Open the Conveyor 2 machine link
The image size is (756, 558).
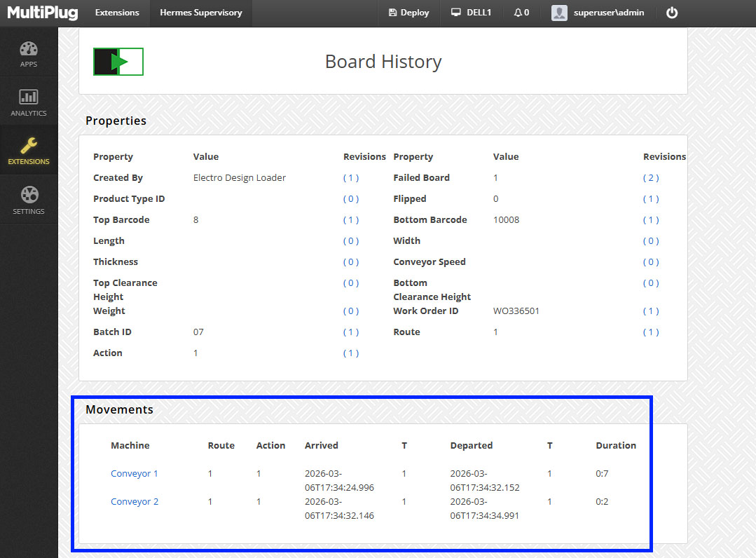(135, 501)
